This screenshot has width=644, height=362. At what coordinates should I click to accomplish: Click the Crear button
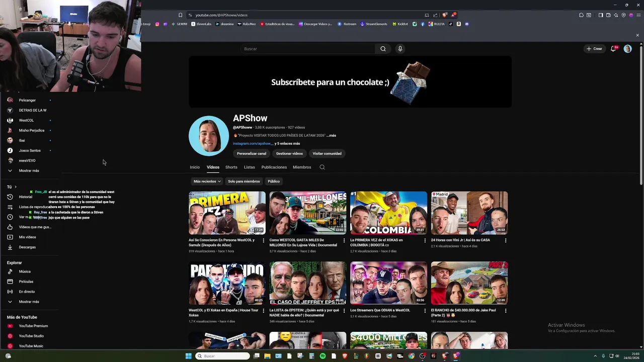click(594, 49)
